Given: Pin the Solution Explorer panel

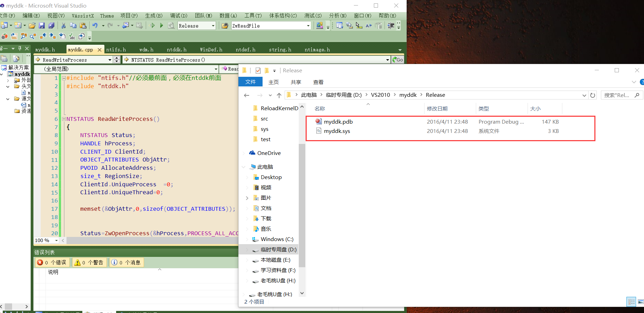Looking at the screenshot, I should 20,49.
